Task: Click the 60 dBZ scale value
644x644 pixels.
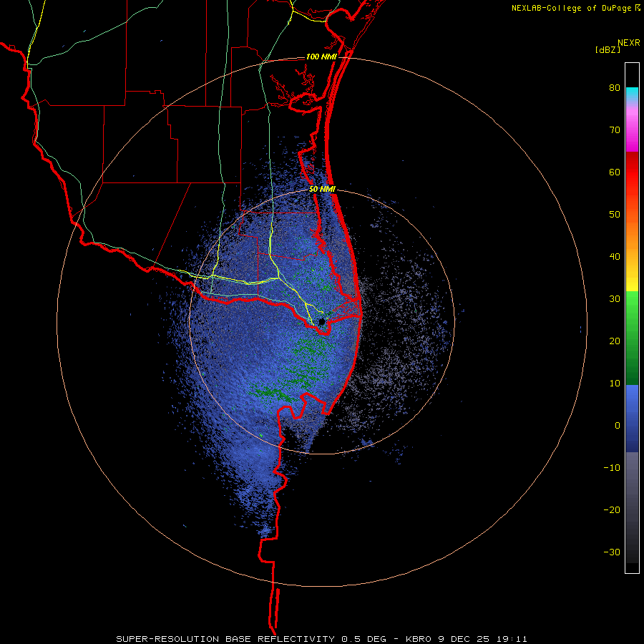Action: click(615, 172)
